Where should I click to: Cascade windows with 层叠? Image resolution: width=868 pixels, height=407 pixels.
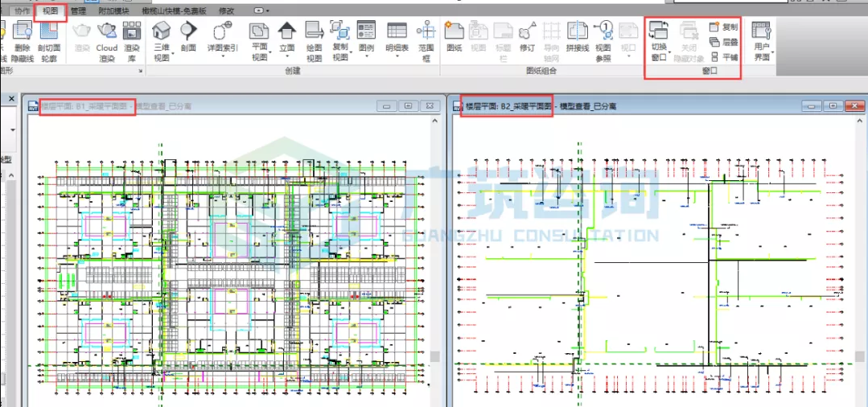(723, 42)
